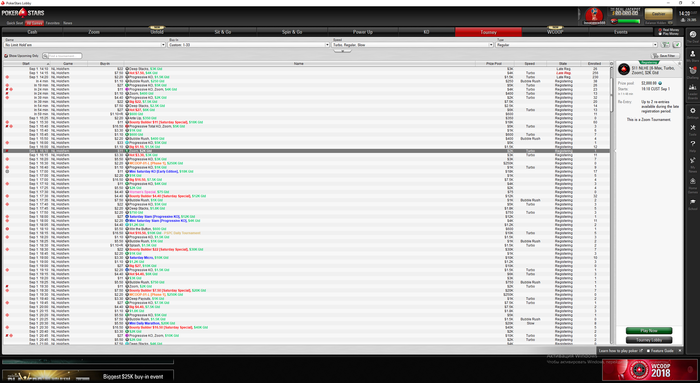Select the Saturday Micro tournament row
This screenshot has width=700, height=383.
click(307, 258)
